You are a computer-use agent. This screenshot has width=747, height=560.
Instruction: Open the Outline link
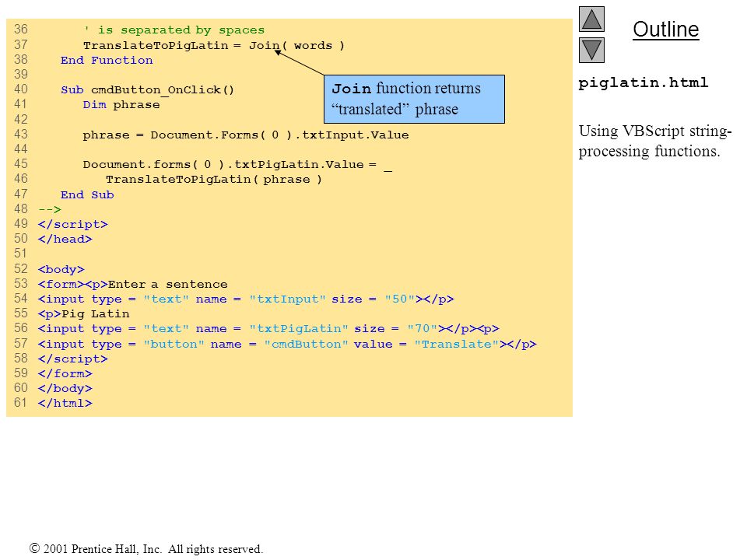point(665,30)
